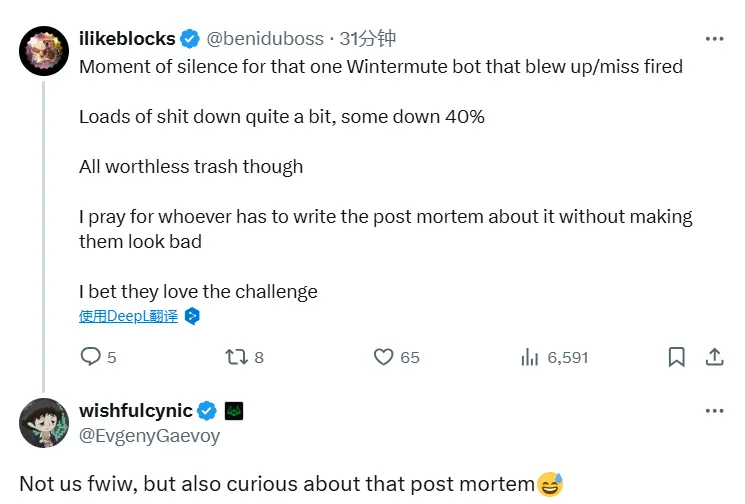Bookmark the ilikeblocks tweet

677,357
